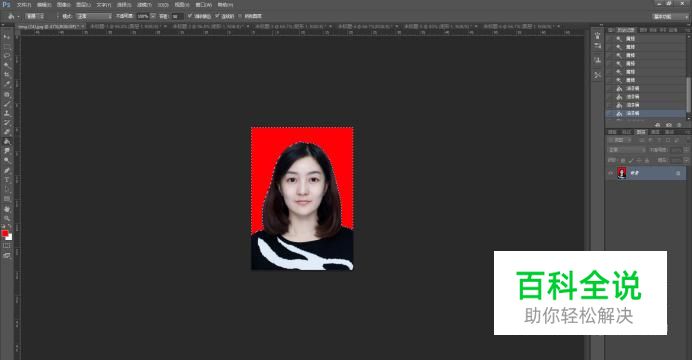Select the Paint Bucket tool in toolbox
692x360 pixels.
(x=7, y=142)
